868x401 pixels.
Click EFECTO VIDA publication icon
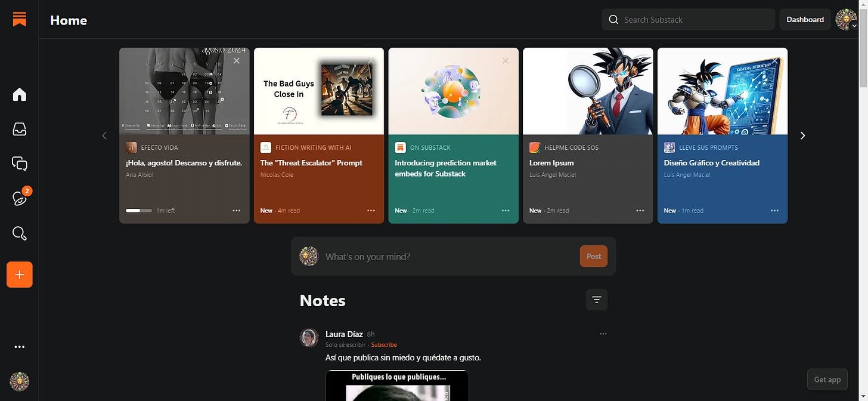[131, 147]
